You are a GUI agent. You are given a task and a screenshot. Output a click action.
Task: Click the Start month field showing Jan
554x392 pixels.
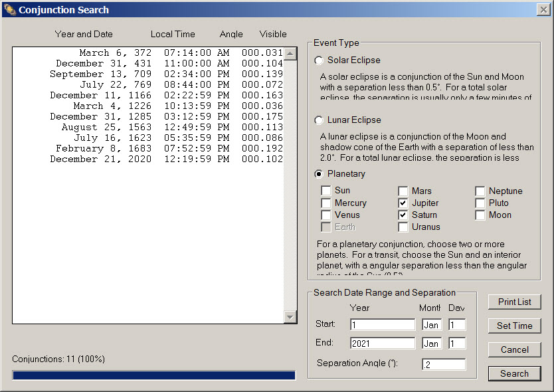tap(432, 324)
